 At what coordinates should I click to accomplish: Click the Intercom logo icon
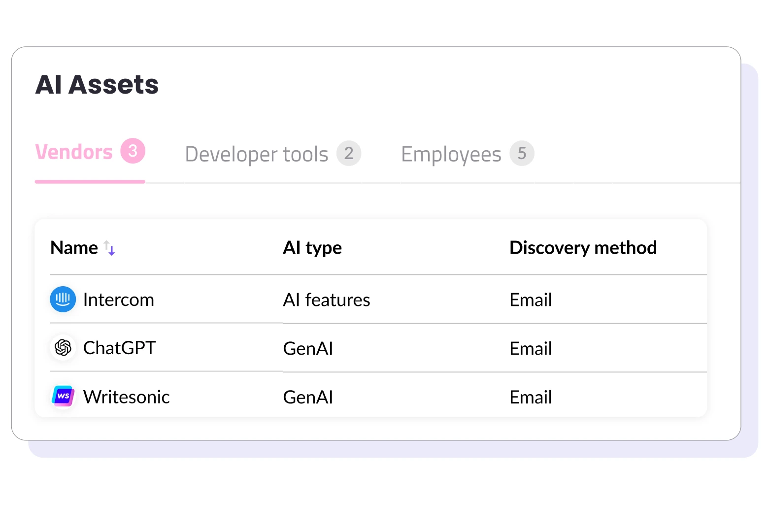pyautogui.click(x=63, y=299)
